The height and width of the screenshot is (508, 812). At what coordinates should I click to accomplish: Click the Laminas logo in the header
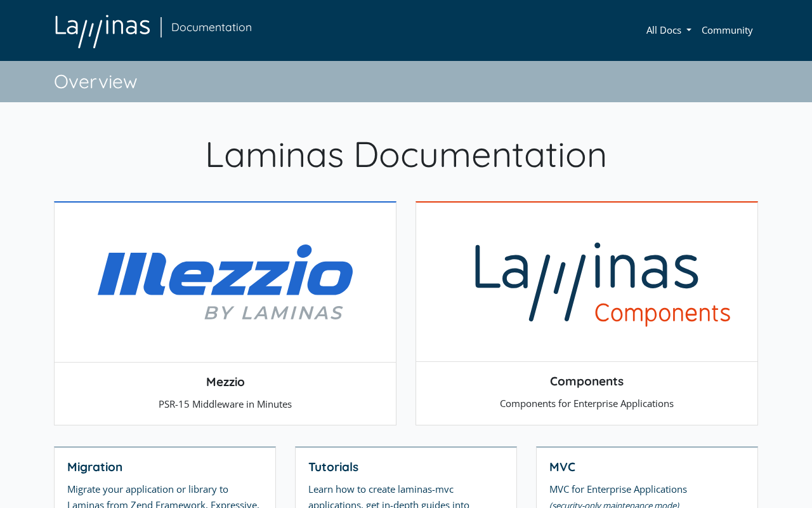103,31
